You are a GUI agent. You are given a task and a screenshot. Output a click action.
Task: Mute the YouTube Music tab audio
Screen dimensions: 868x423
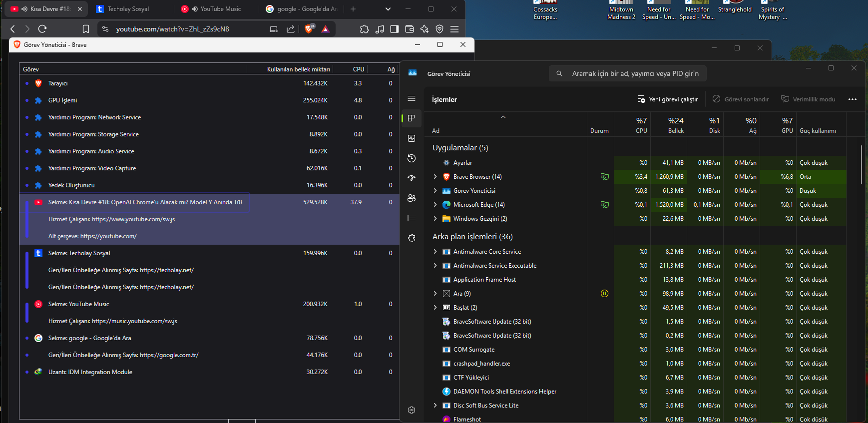[195, 9]
